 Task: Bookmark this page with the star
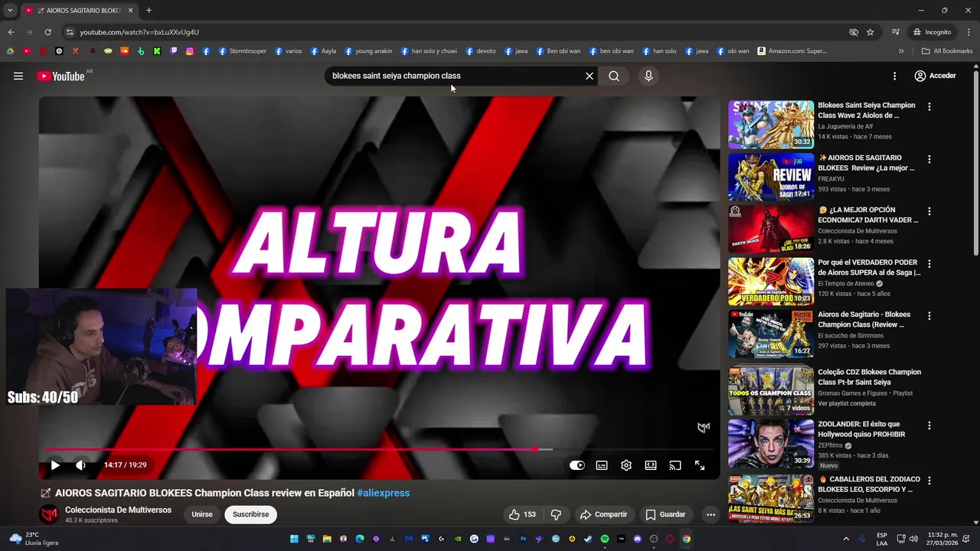coord(871,32)
